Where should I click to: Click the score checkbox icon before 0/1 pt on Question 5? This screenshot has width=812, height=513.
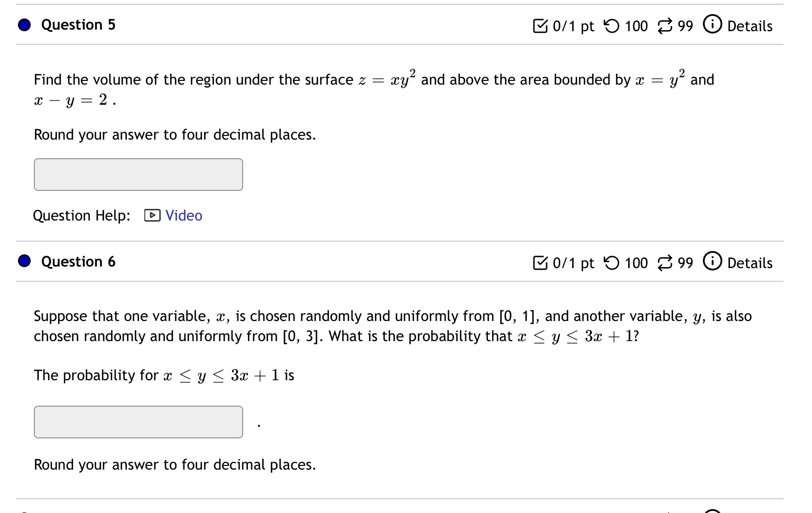coord(541,25)
